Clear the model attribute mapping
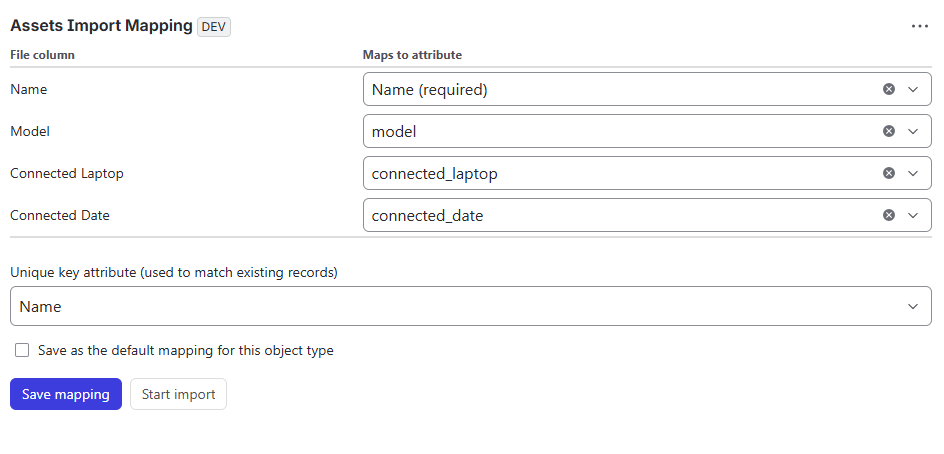 coord(889,131)
